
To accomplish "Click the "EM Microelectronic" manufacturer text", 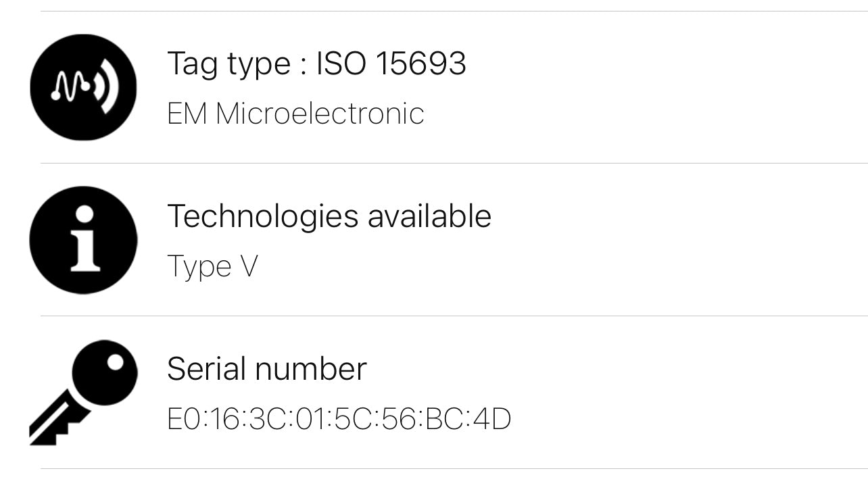I will pyautogui.click(x=295, y=113).
